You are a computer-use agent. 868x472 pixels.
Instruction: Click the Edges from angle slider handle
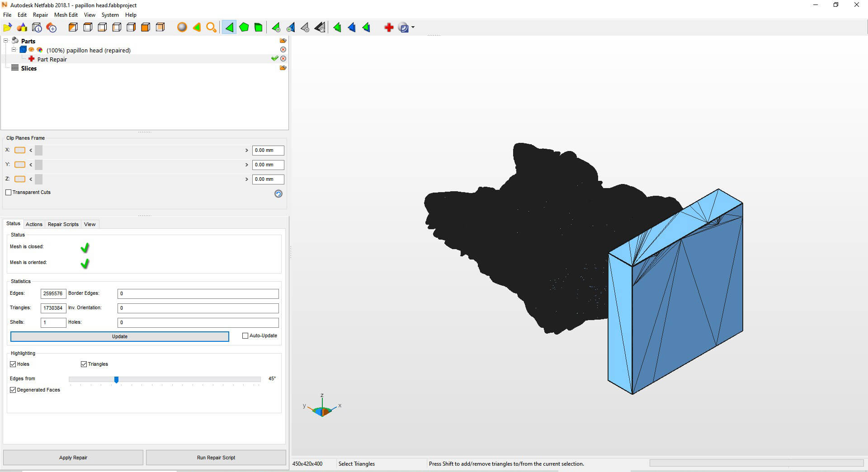[116, 380]
